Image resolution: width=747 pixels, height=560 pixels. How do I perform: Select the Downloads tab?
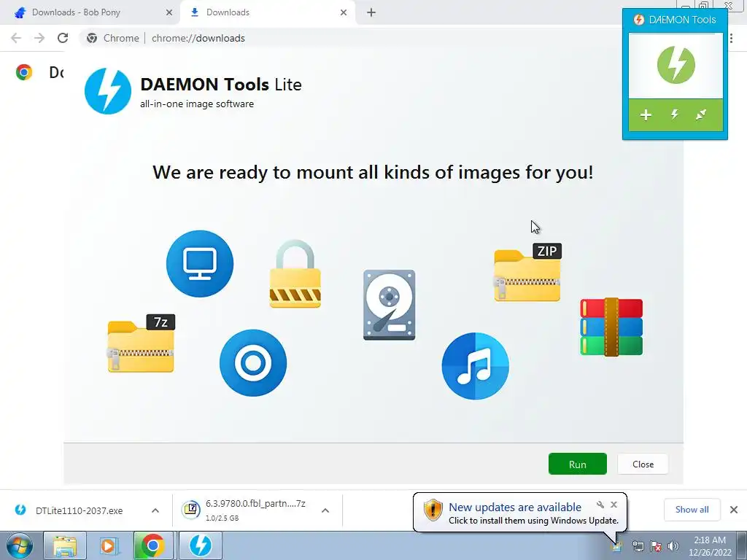pyautogui.click(x=267, y=12)
